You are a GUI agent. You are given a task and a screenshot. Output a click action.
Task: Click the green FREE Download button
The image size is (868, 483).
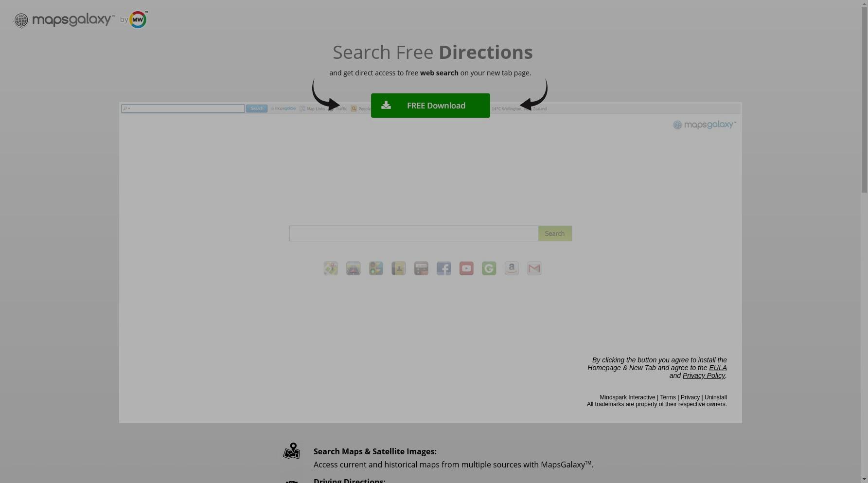point(430,106)
